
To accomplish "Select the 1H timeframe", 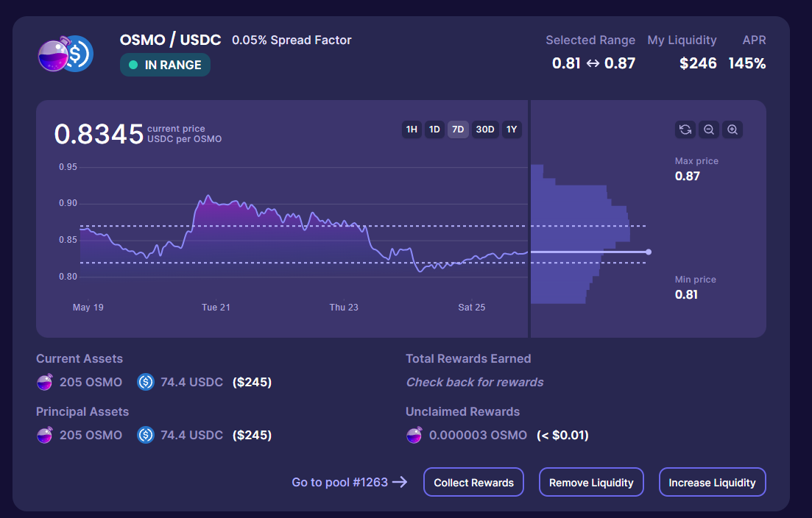I will 412,129.
